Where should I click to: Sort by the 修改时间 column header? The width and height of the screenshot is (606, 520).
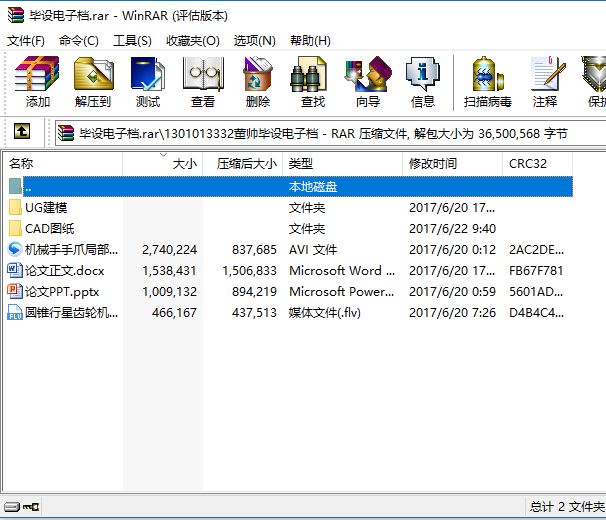tap(453, 164)
